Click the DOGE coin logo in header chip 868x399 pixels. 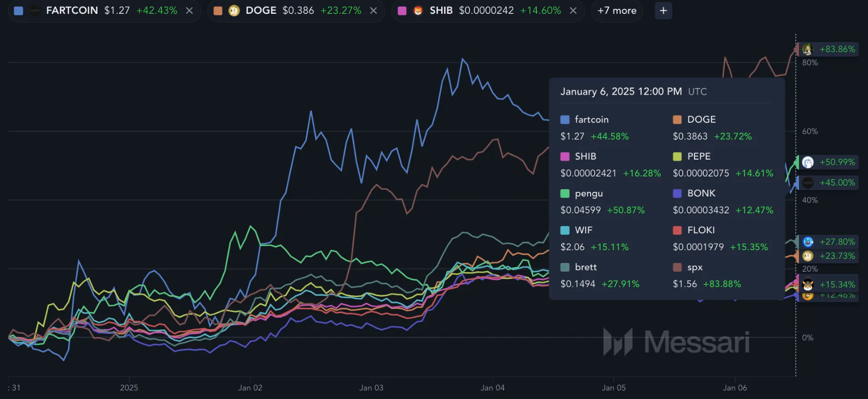pyautogui.click(x=234, y=11)
